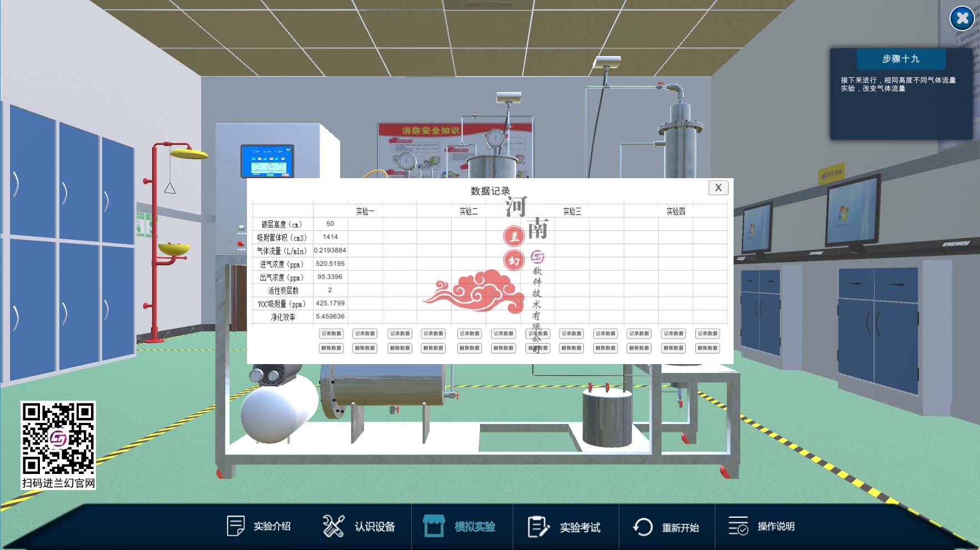Click the blue round X icon at top right
The width and height of the screenshot is (980, 550).
tap(962, 18)
